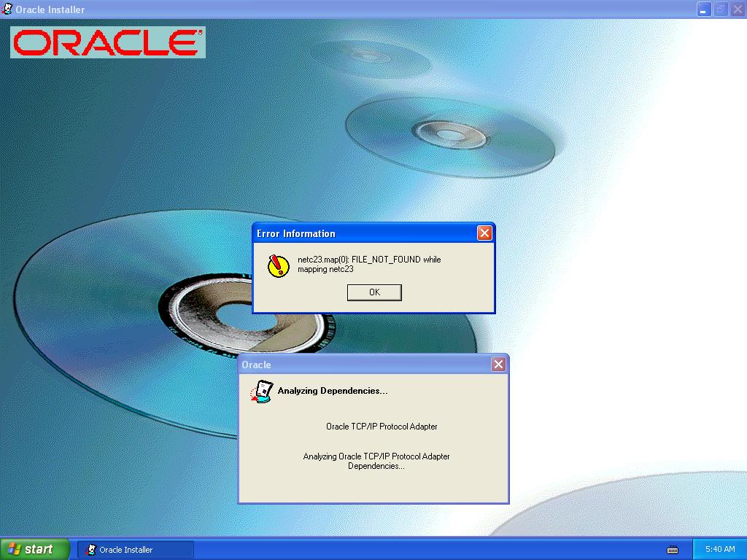Click the Oracle Installer title bar icon

point(7,9)
